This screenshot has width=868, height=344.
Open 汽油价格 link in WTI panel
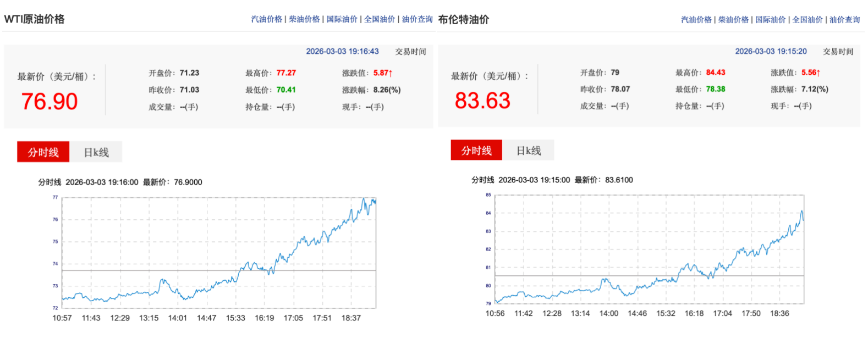[266, 19]
